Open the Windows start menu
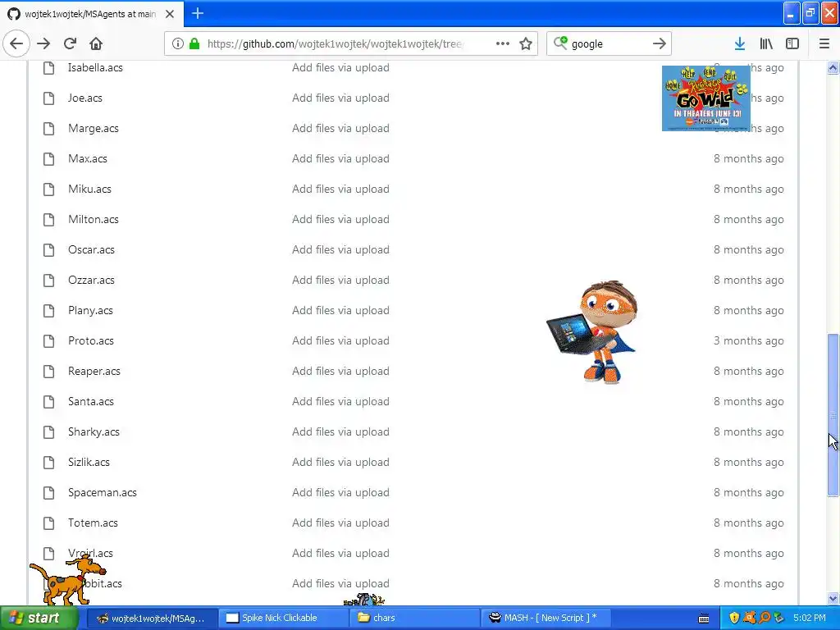 pos(39,619)
